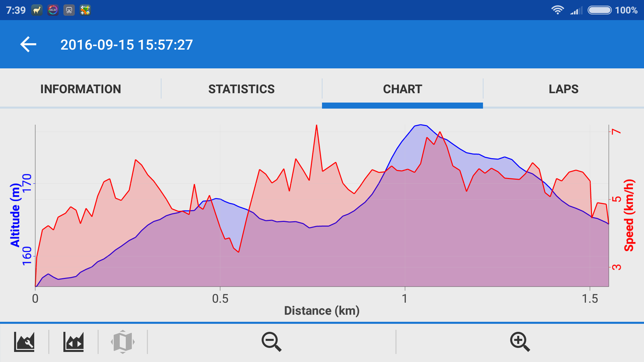Switch to the INFORMATION tab
This screenshot has height=362, width=644.
(80, 89)
